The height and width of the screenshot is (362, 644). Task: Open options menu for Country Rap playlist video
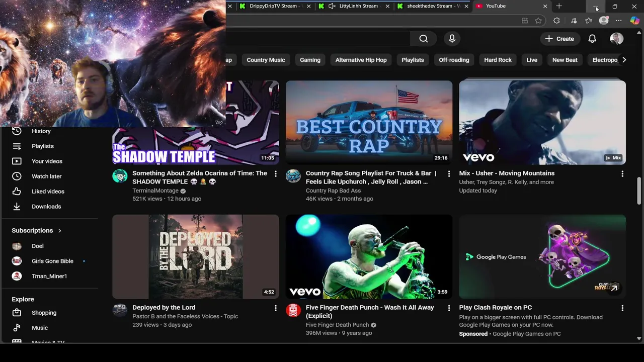[449, 173]
